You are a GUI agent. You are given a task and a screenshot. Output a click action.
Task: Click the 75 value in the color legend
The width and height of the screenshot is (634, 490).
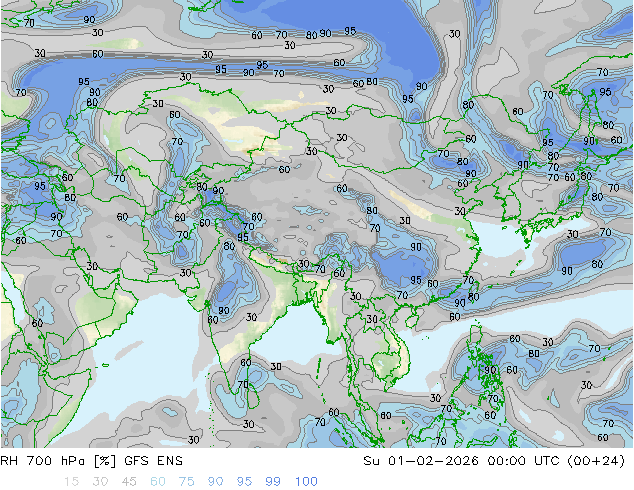(x=187, y=482)
